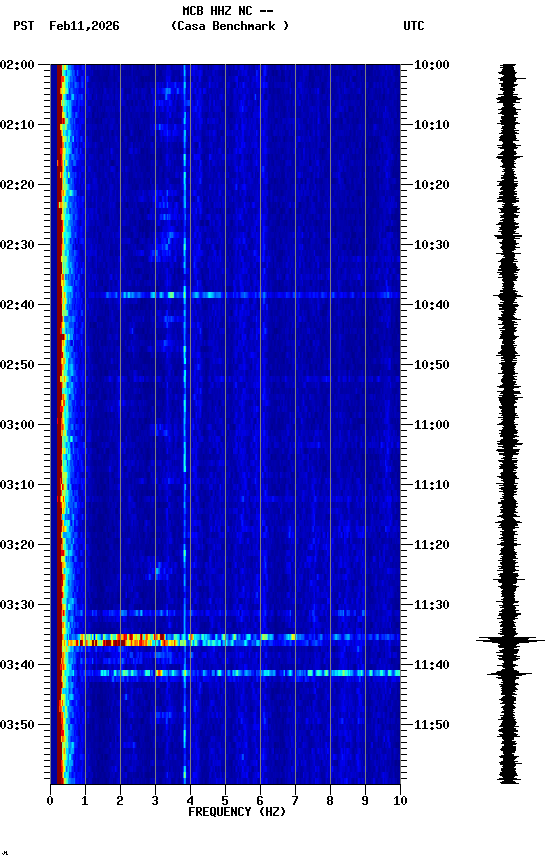The height and width of the screenshot is (864, 552).
Task: Click the 10:30 UTC time label
Action: click(432, 245)
